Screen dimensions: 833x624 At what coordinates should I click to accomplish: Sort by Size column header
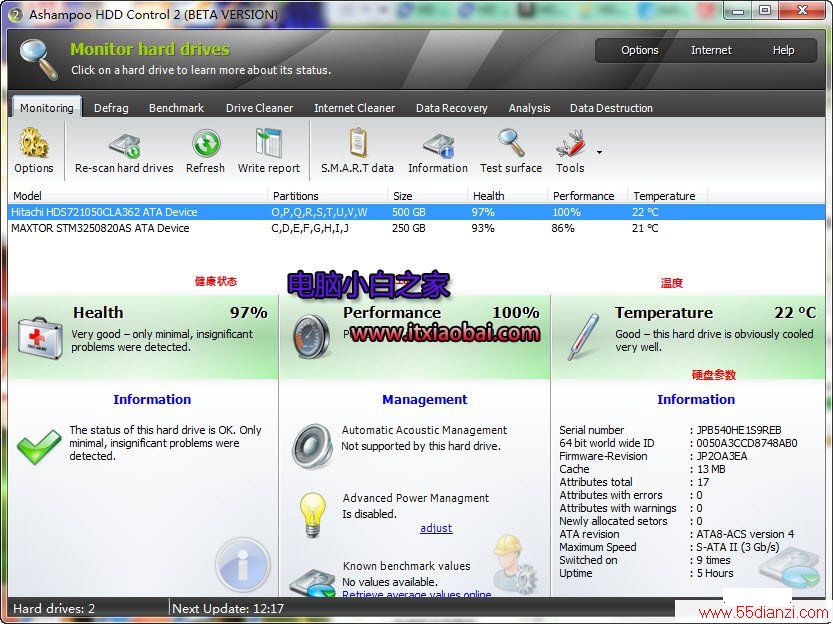point(427,196)
